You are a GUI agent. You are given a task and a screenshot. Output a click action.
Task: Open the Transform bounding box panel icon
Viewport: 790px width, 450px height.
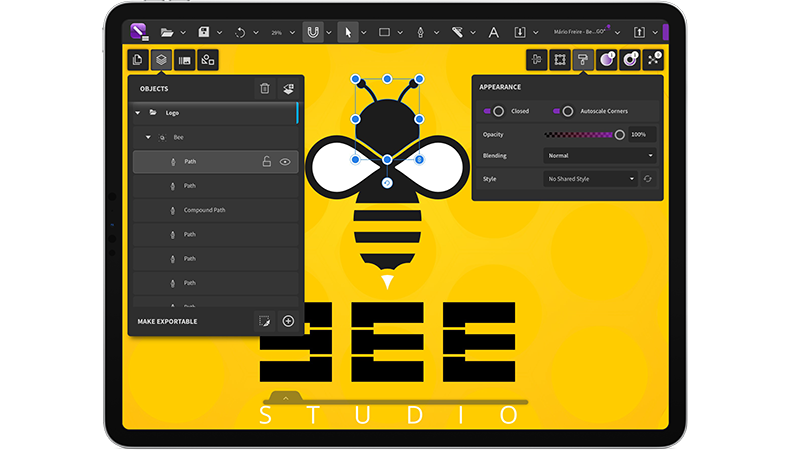point(560,60)
